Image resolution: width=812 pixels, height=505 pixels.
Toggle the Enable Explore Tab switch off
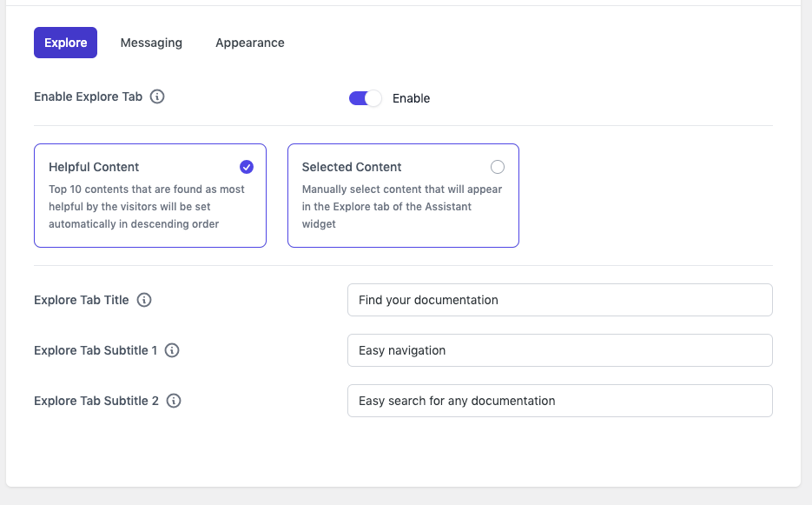[365, 98]
